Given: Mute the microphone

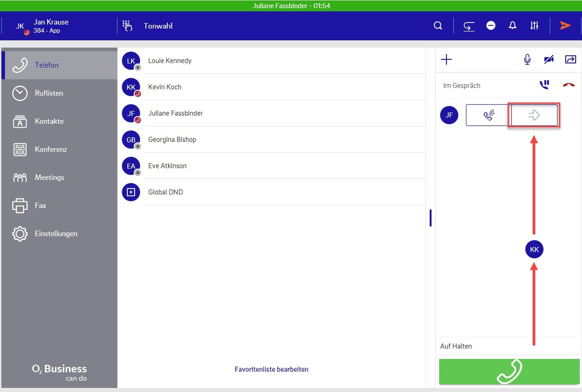Looking at the screenshot, I should pyautogui.click(x=527, y=60).
